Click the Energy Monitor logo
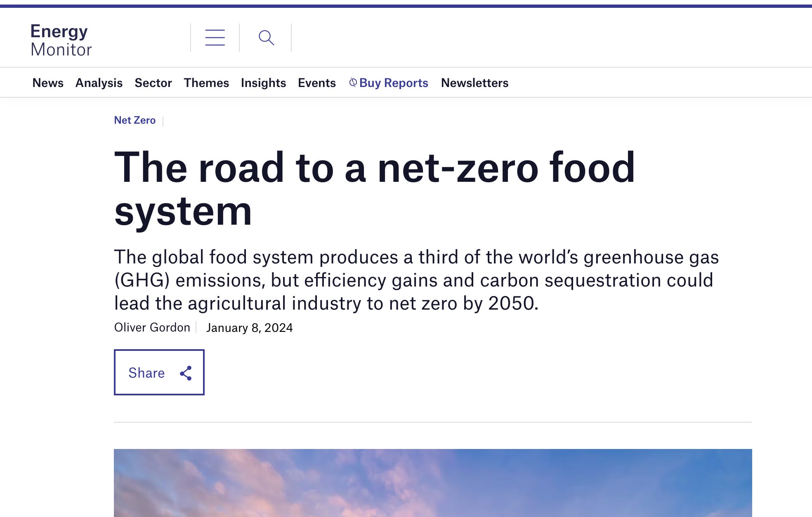This screenshot has width=812, height=517. 61,40
